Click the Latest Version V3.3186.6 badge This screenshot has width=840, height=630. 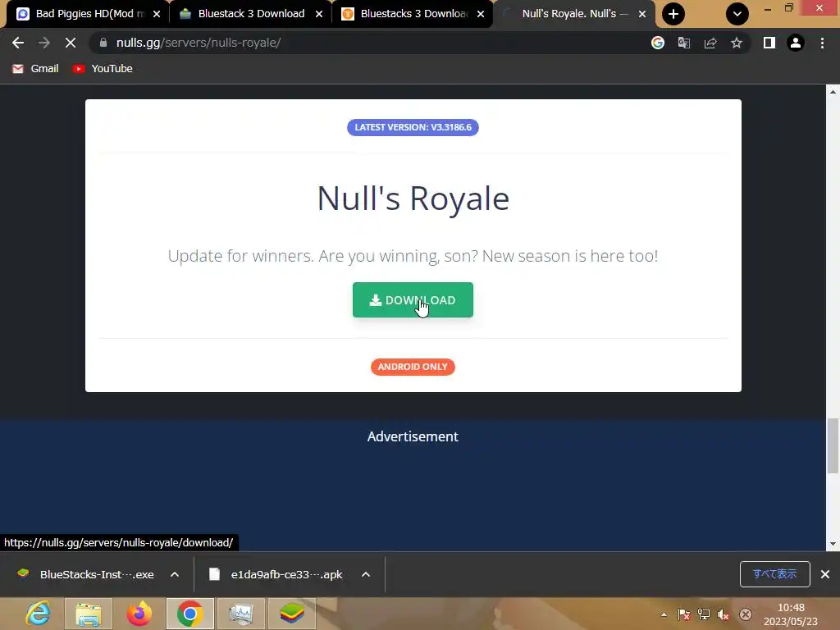click(413, 127)
